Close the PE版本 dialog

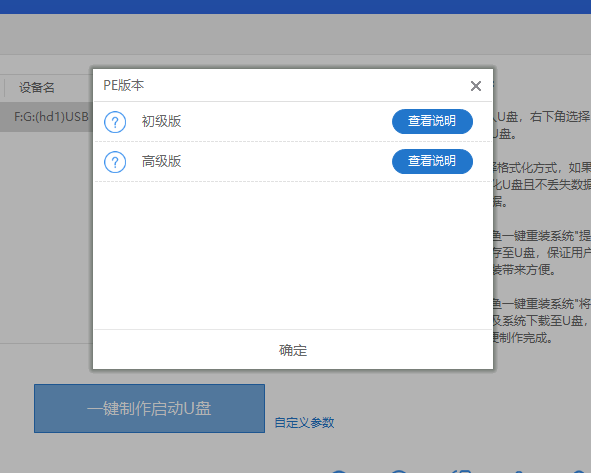pos(476,86)
